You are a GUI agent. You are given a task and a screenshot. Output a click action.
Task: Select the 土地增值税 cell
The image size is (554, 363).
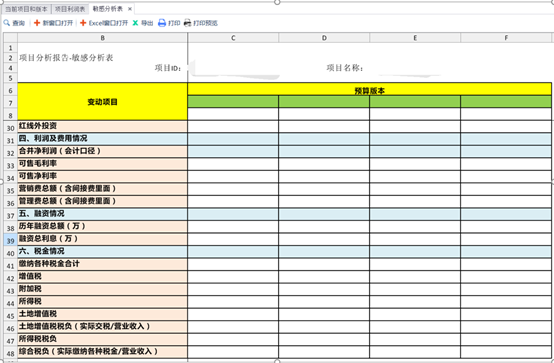102,315
